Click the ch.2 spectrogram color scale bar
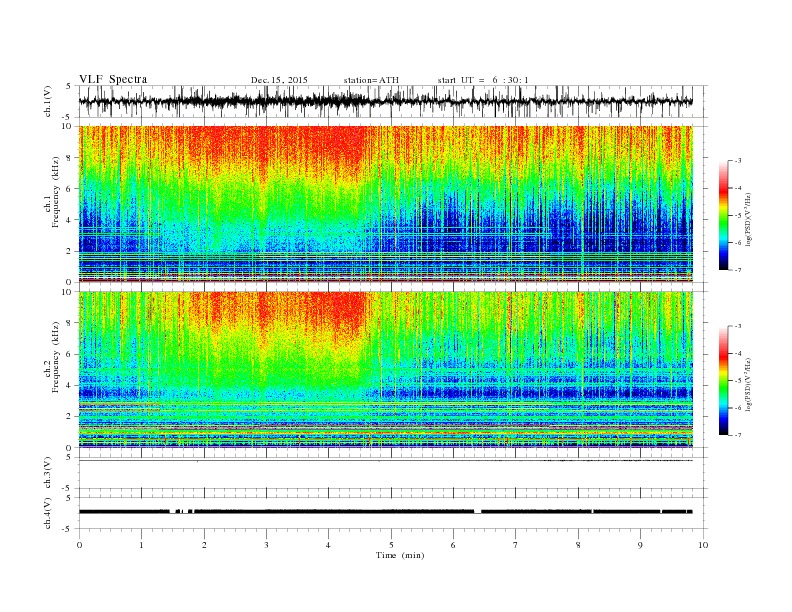 [724, 381]
